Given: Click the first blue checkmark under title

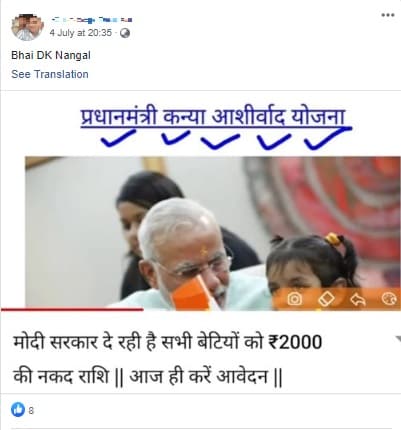Looking at the screenshot, I should (118, 138).
